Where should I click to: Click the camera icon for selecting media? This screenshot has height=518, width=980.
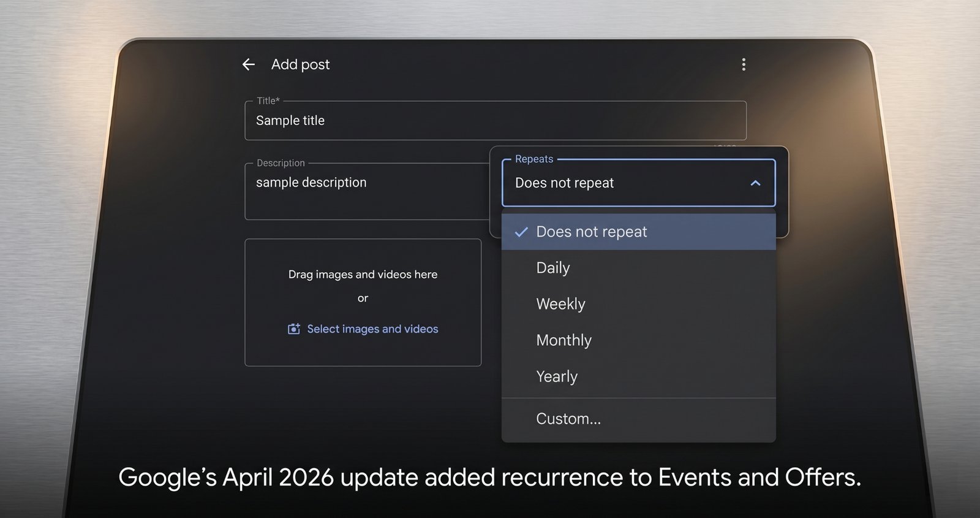pyautogui.click(x=294, y=329)
